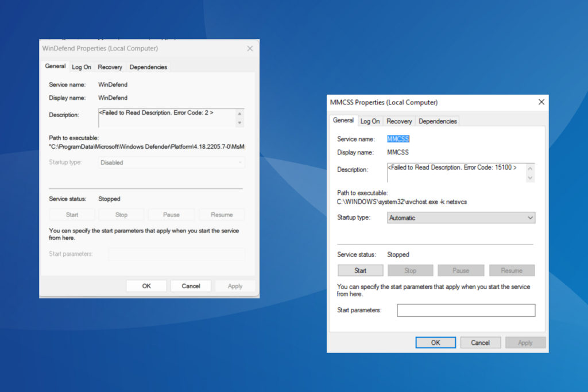588x392 pixels.
Task: Click Resume button in MMCSS Properties
Action: pyautogui.click(x=512, y=270)
